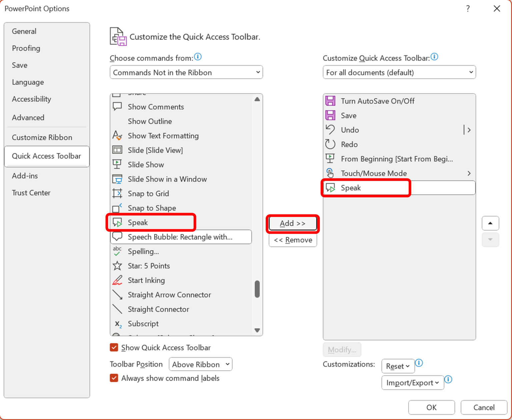
Task: Select the Star: 5 Points shape icon
Action: pyautogui.click(x=117, y=266)
